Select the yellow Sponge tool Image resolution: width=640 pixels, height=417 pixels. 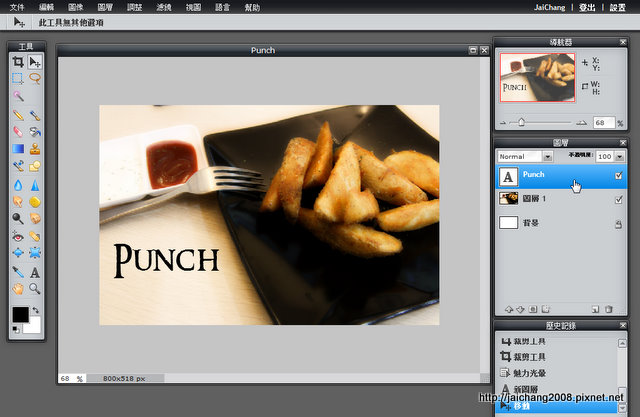pos(35,202)
